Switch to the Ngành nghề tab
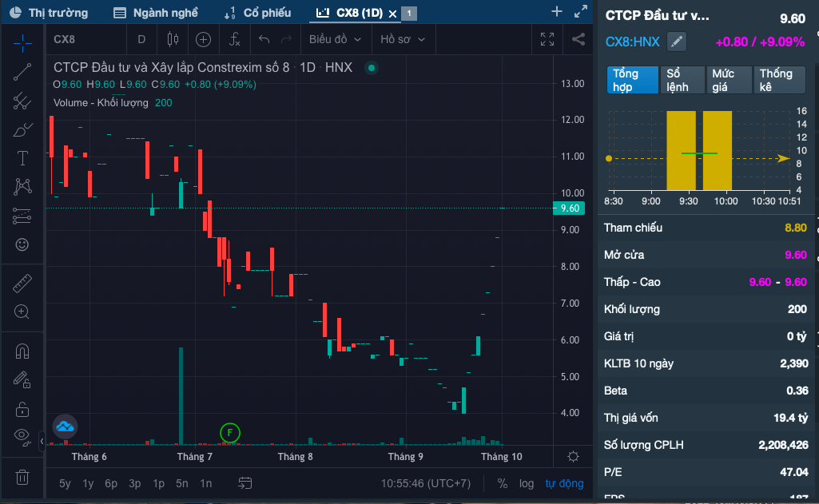 pyautogui.click(x=156, y=13)
